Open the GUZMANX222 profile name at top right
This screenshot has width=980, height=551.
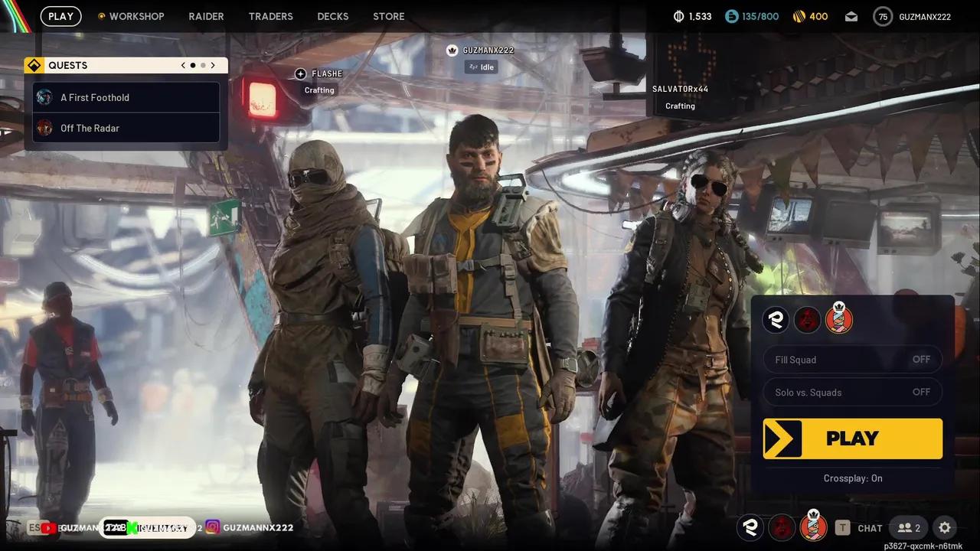click(925, 16)
